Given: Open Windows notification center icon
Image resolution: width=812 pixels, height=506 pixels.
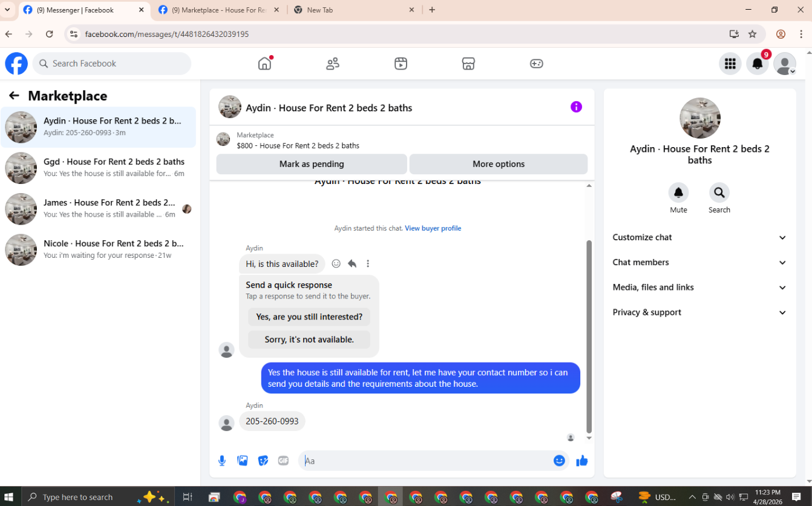Looking at the screenshot, I should [x=796, y=497].
